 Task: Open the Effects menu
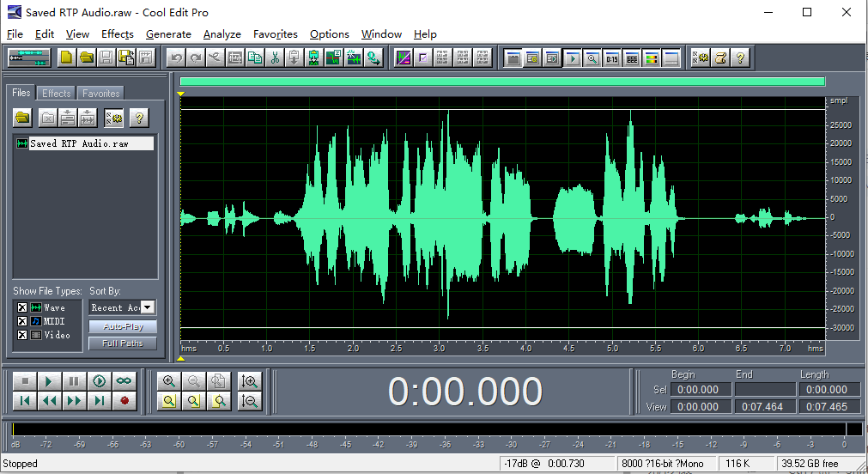pyautogui.click(x=118, y=34)
